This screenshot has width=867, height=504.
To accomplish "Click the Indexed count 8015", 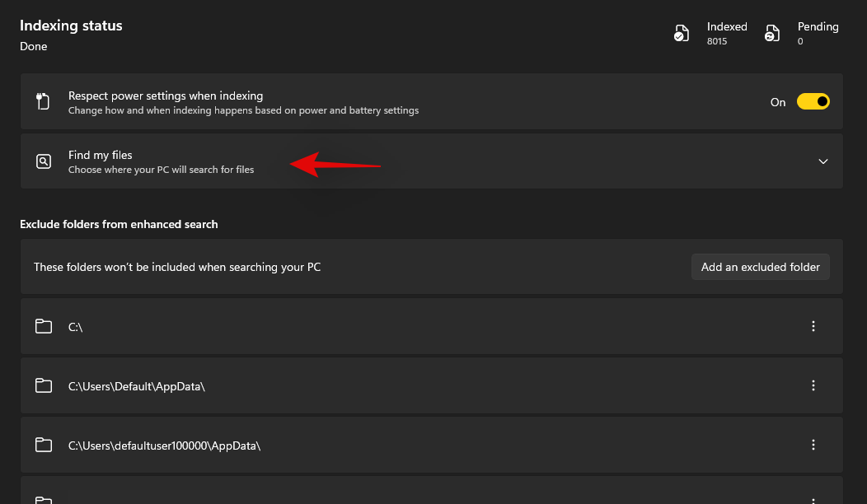I will point(717,41).
